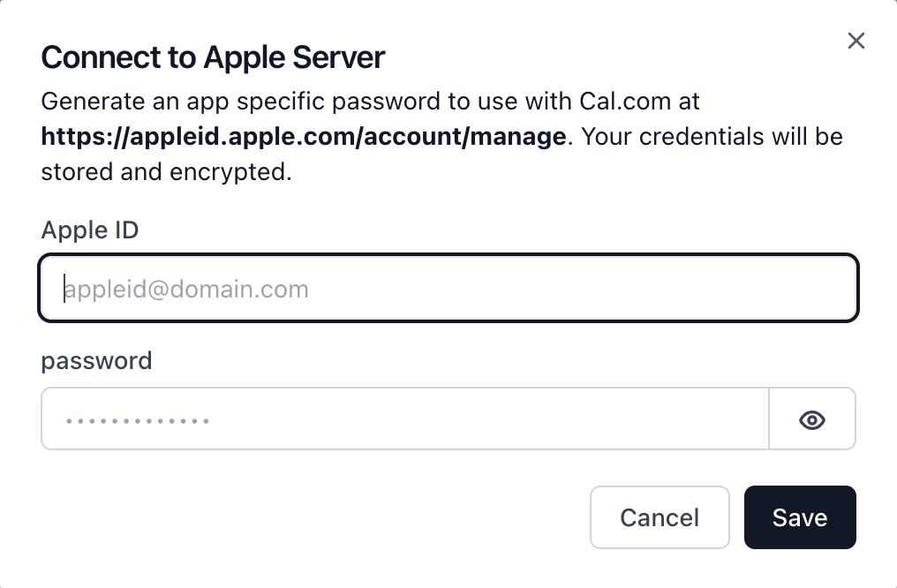Click the "Generate an app specific password" description

(x=370, y=102)
